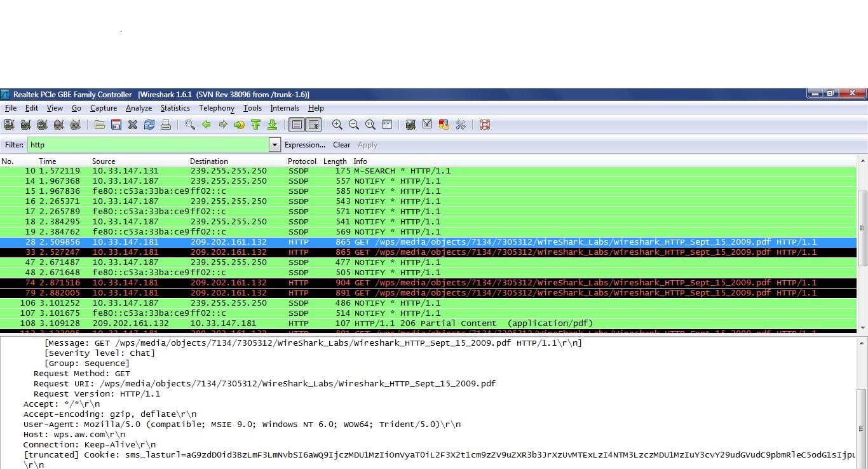Zoom out toolbar icon

coord(354,125)
